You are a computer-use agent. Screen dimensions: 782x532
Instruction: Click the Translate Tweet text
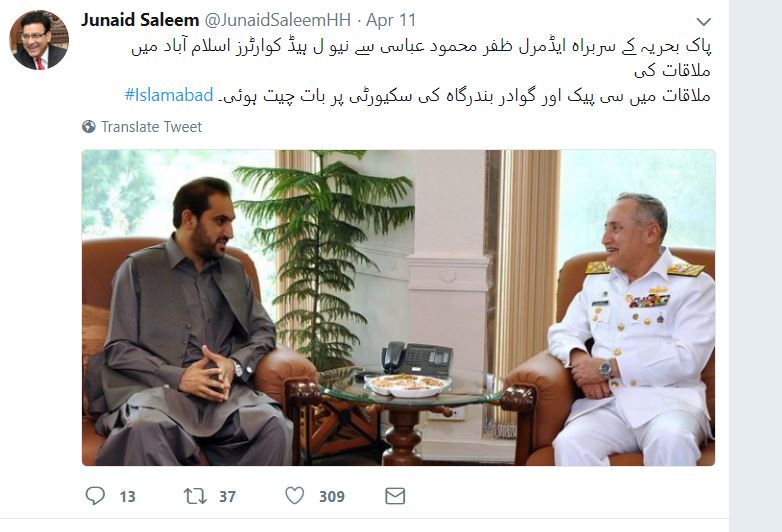(x=152, y=127)
